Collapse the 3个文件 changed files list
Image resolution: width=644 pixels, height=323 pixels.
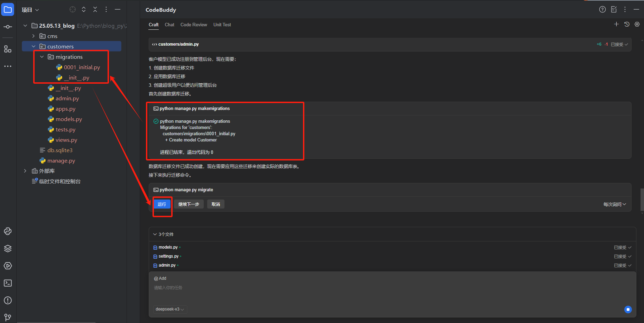155,234
